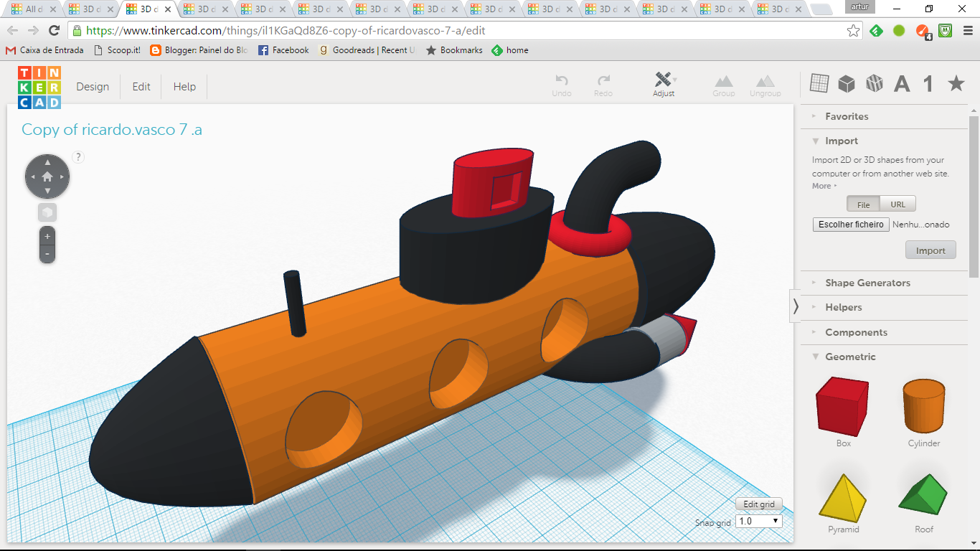Click the Redo arrow icon
This screenshot has width=980, height=551.
pyautogui.click(x=603, y=80)
